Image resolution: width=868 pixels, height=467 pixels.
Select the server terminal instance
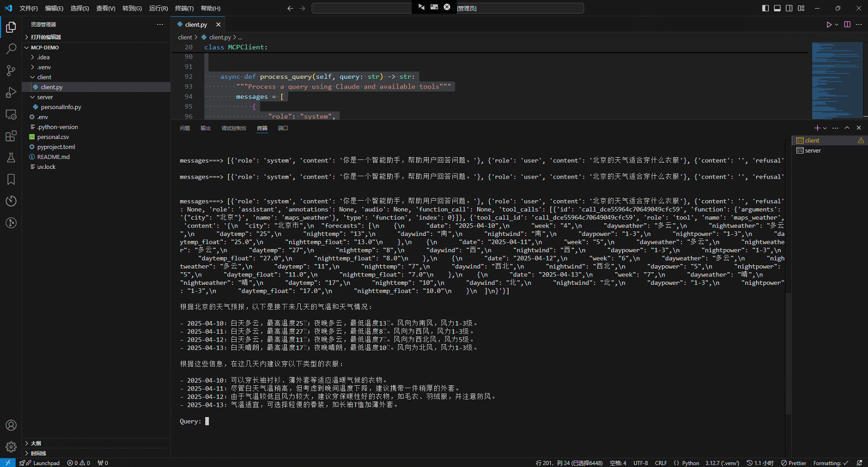click(x=829, y=151)
